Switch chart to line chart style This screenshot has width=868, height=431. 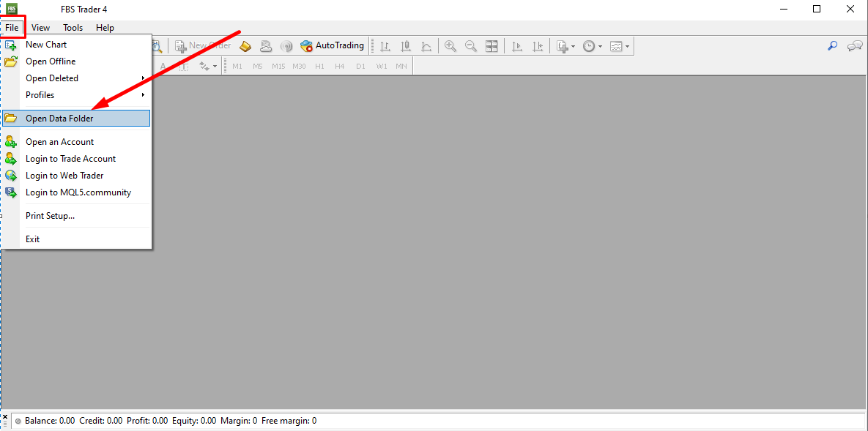point(426,47)
